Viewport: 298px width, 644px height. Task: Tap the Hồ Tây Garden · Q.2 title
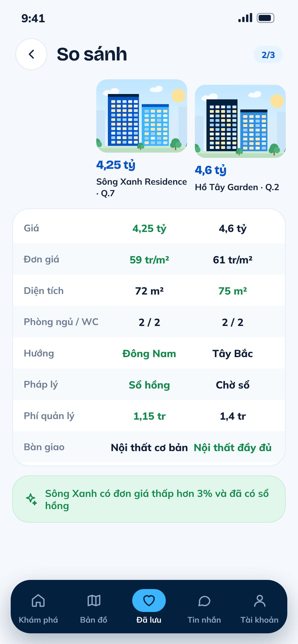(237, 187)
